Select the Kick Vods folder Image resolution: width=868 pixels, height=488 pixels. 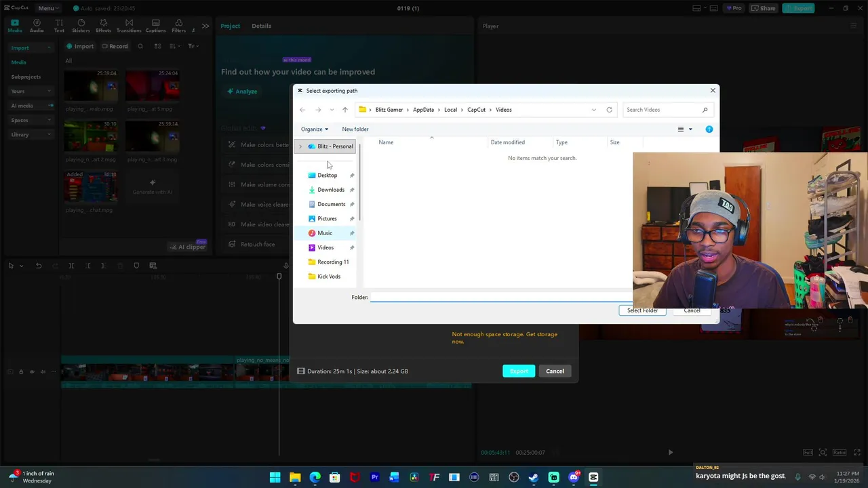tap(328, 277)
